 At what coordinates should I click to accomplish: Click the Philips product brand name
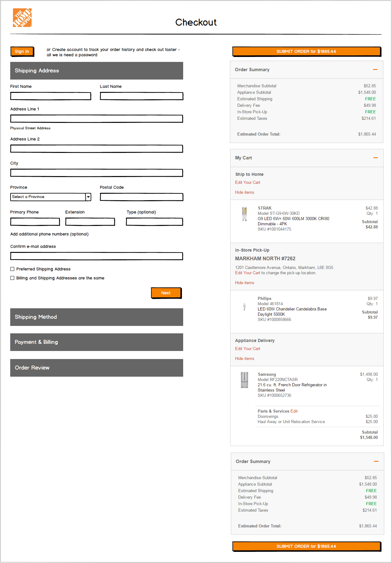265,298
